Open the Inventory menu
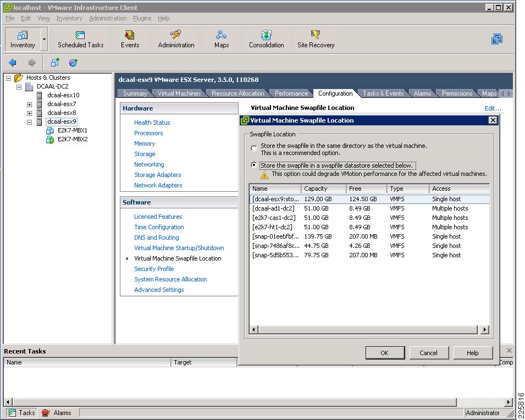525x420 pixels. (69, 18)
